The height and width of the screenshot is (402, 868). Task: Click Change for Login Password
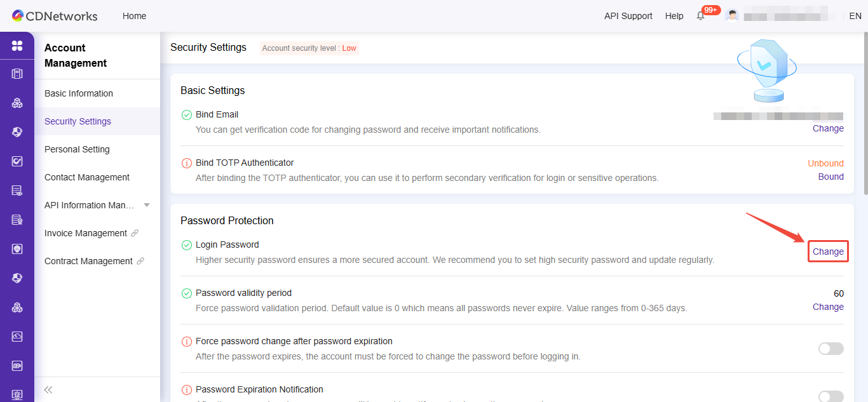click(x=828, y=251)
